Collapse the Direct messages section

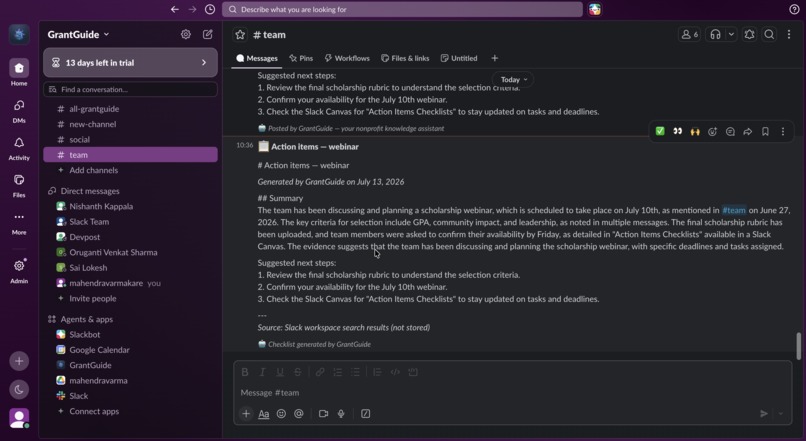[x=89, y=191]
